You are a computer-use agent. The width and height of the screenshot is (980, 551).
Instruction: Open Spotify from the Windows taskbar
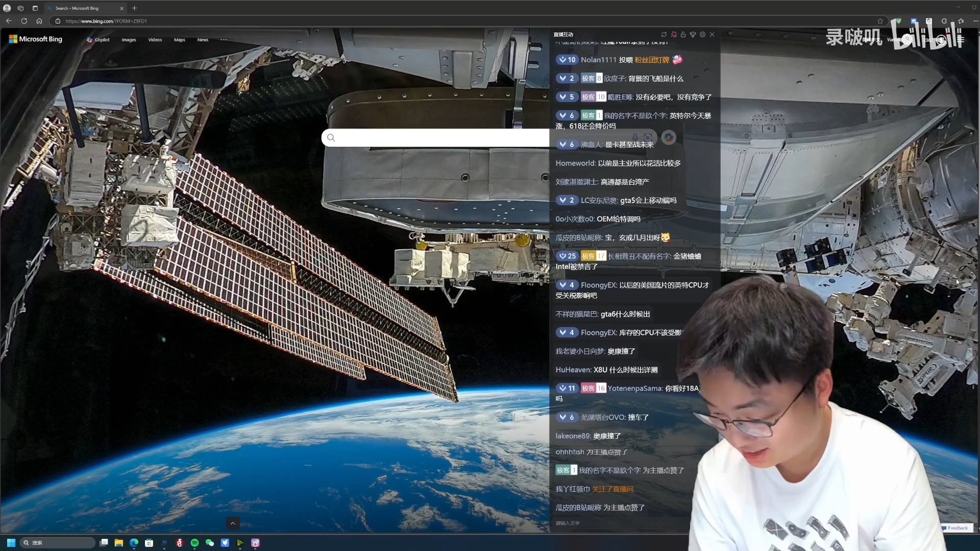point(194,543)
